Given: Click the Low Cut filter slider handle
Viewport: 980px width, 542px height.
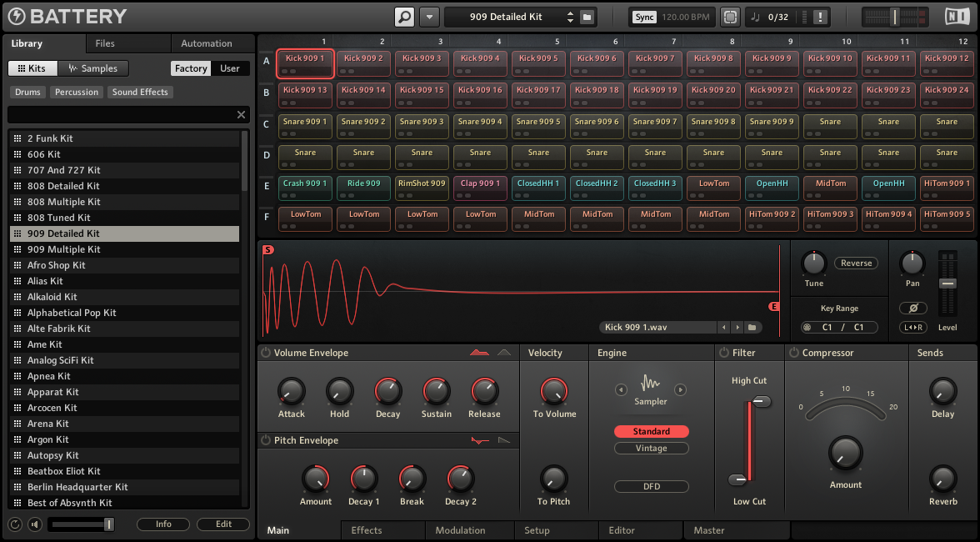Looking at the screenshot, I should coord(738,480).
